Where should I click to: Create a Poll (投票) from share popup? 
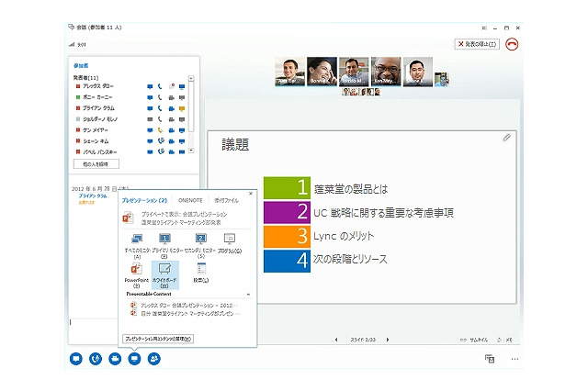201,273
